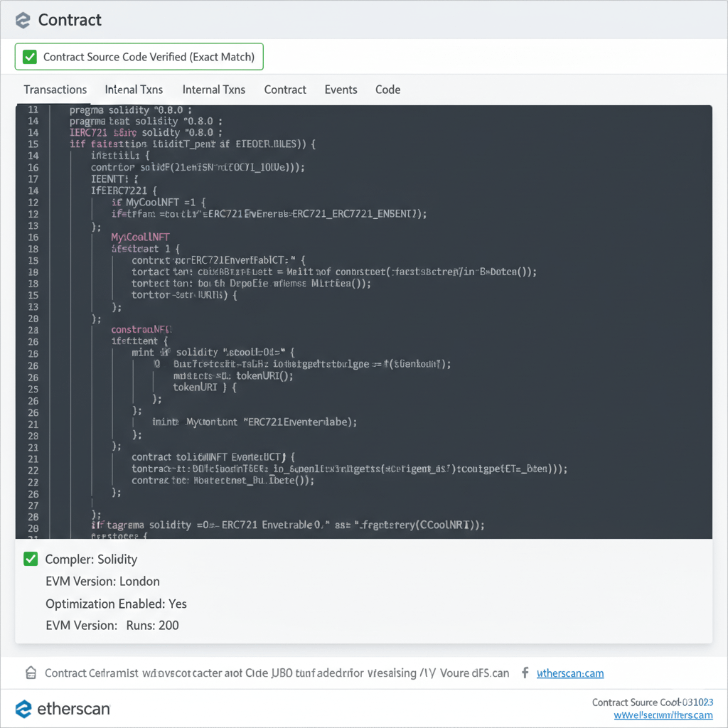The width and height of the screenshot is (728, 728).
Task: Click the 'tokenURI } {' code line
Action: click(x=205, y=387)
